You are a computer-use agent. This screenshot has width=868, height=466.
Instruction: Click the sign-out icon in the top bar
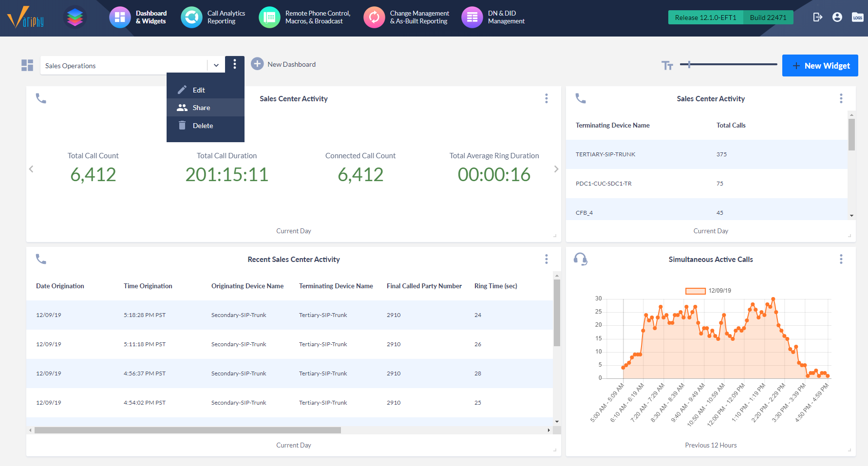coord(818,17)
